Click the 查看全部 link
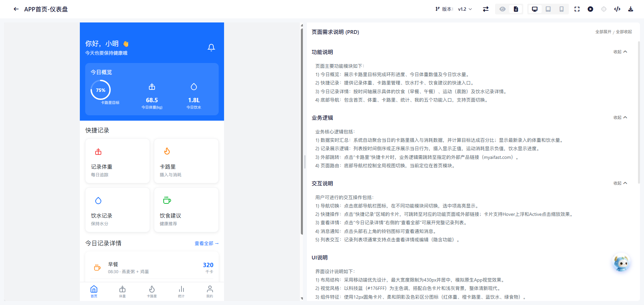The height and width of the screenshot is (305, 644). click(207, 243)
